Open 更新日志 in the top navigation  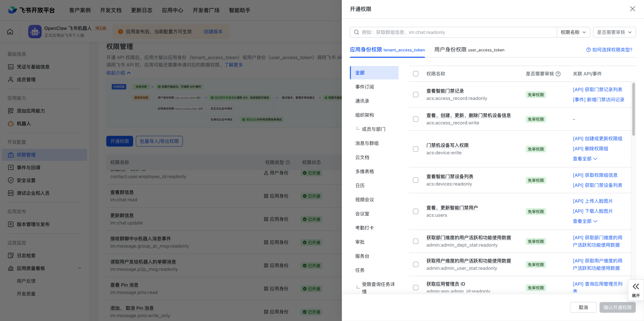pos(141,10)
